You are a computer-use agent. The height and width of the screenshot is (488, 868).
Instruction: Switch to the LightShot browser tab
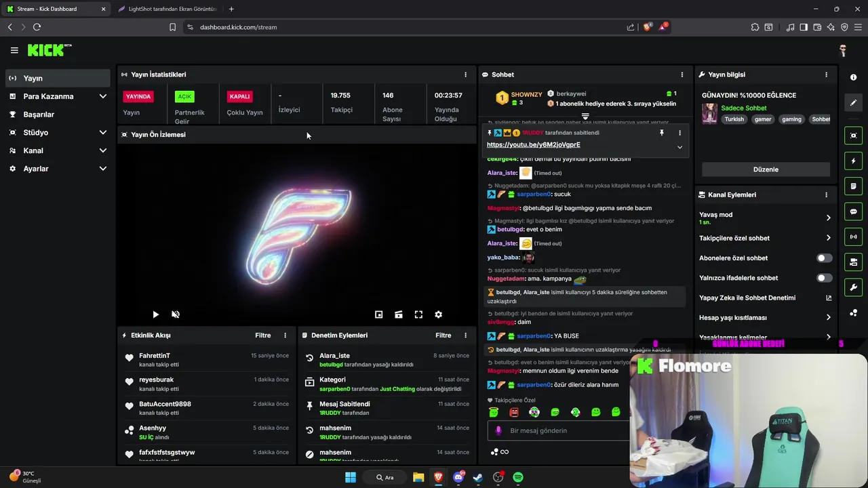tap(167, 9)
